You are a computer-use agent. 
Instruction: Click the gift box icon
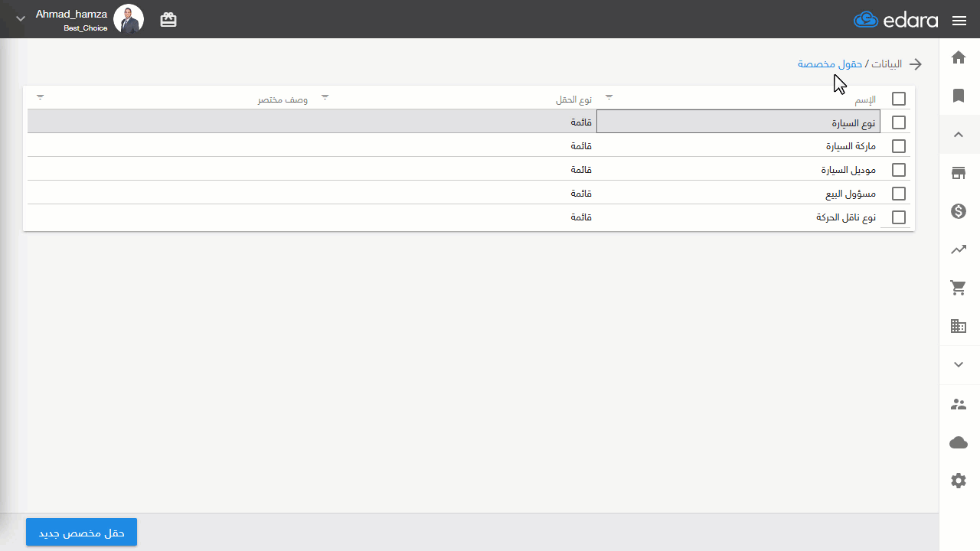point(168,21)
